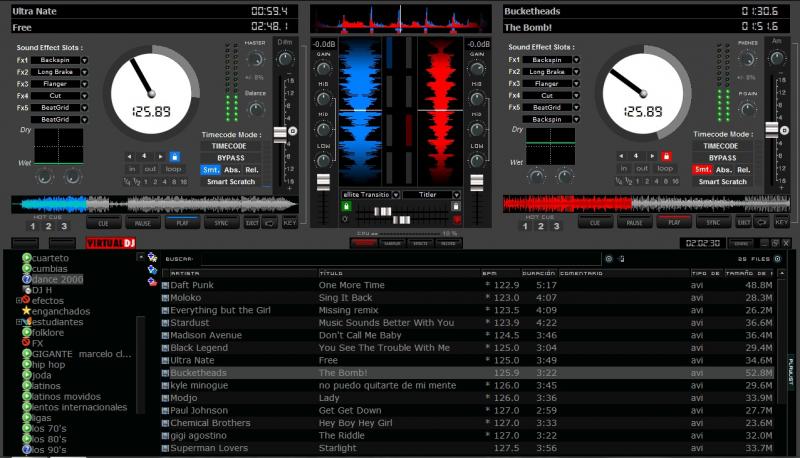Enable Smt. mode on left deck

point(210,170)
